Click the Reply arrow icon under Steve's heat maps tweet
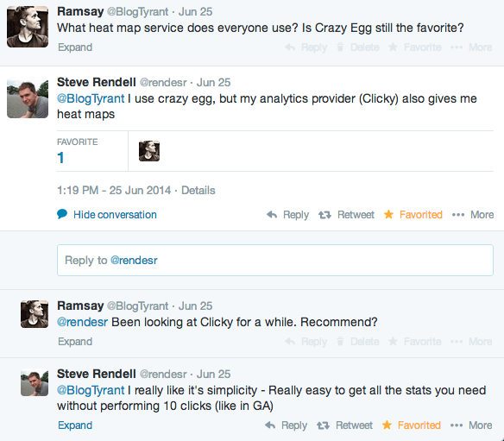The height and width of the screenshot is (441, 504). pyautogui.click(x=272, y=214)
